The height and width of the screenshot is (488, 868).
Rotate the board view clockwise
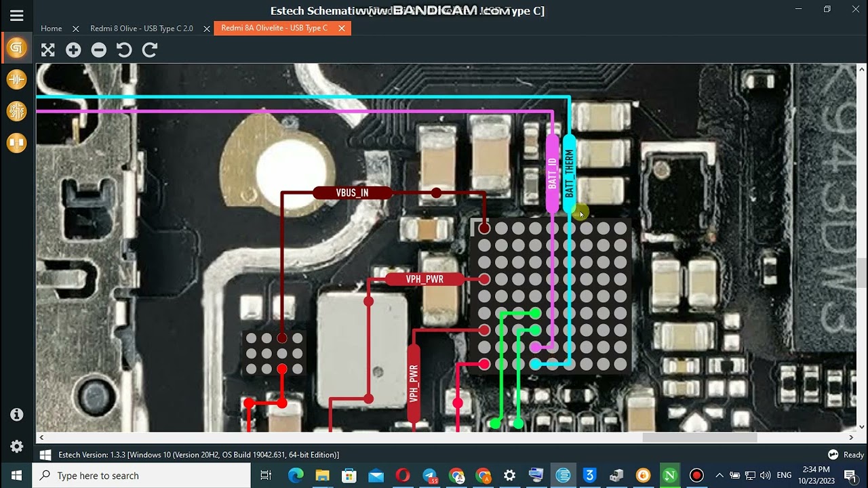pyautogui.click(x=150, y=49)
